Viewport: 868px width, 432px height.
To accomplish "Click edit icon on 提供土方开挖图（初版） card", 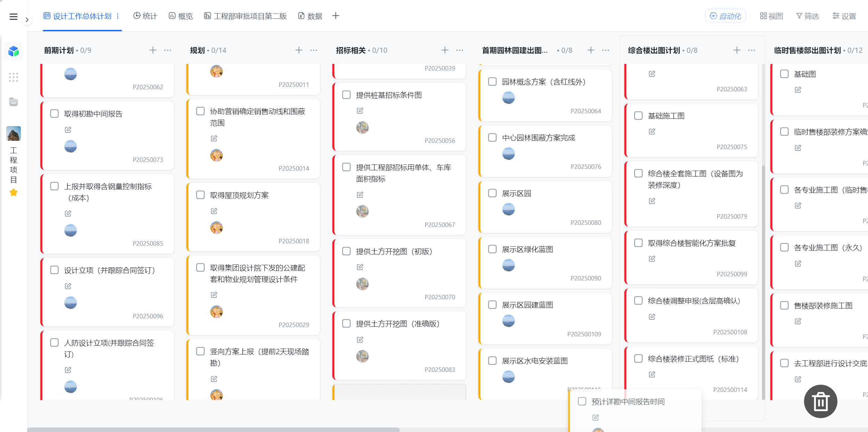I will pos(360,267).
